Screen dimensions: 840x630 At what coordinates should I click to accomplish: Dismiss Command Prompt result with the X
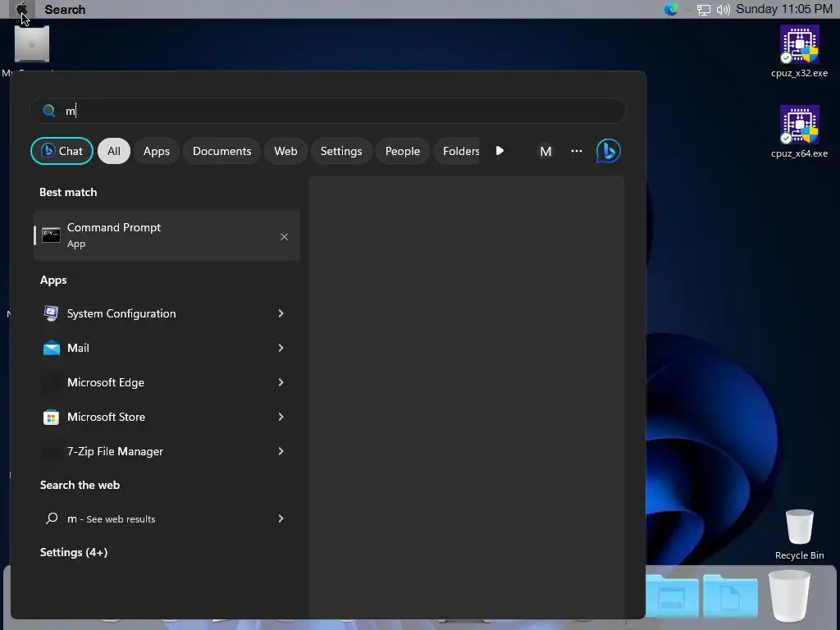pos(284,237)
